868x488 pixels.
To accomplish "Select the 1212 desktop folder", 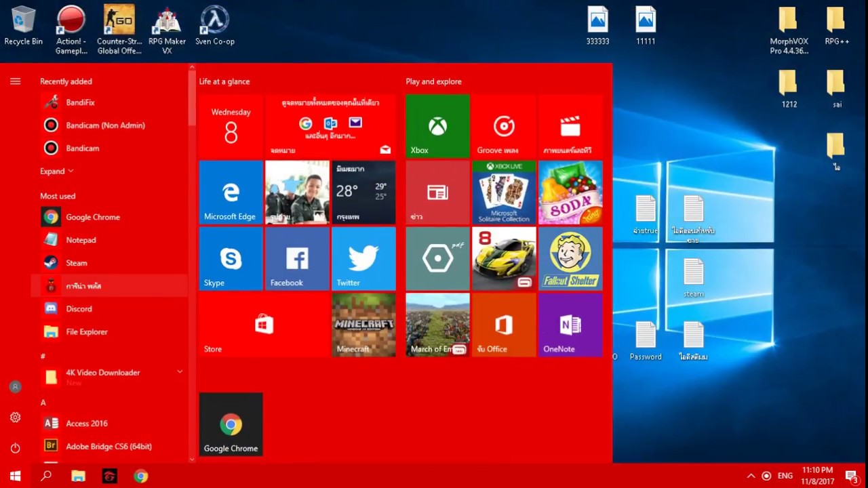I will 789,89.
